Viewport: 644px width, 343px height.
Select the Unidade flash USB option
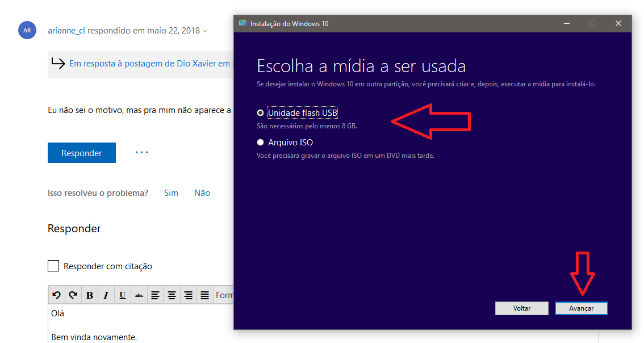click(x=260, y=112)
